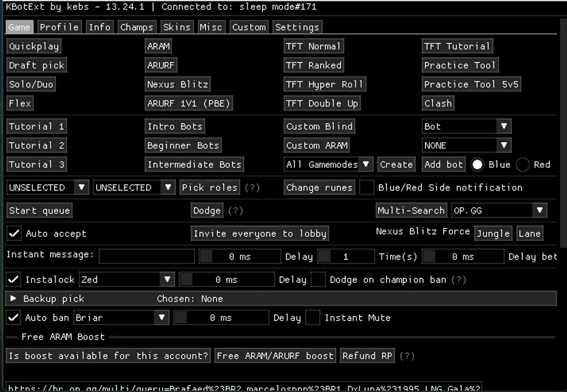Select the Custom tab
Viewport: 567px width, 392px height.
249,27
